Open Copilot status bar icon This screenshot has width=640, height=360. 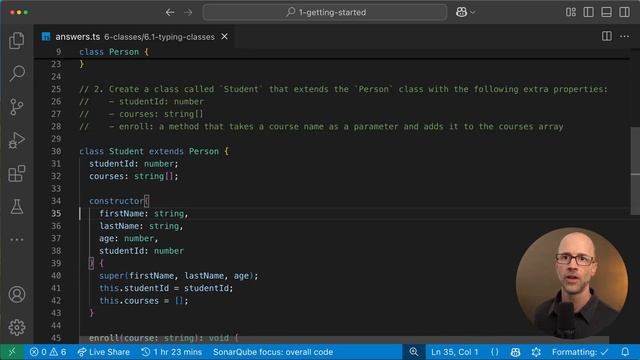point(516,352)
